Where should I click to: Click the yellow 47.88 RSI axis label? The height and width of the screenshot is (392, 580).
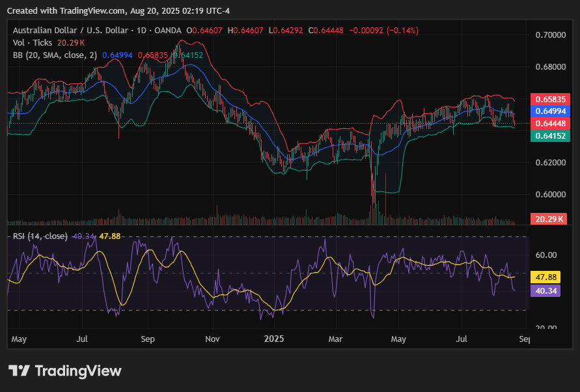coord(545,277)
